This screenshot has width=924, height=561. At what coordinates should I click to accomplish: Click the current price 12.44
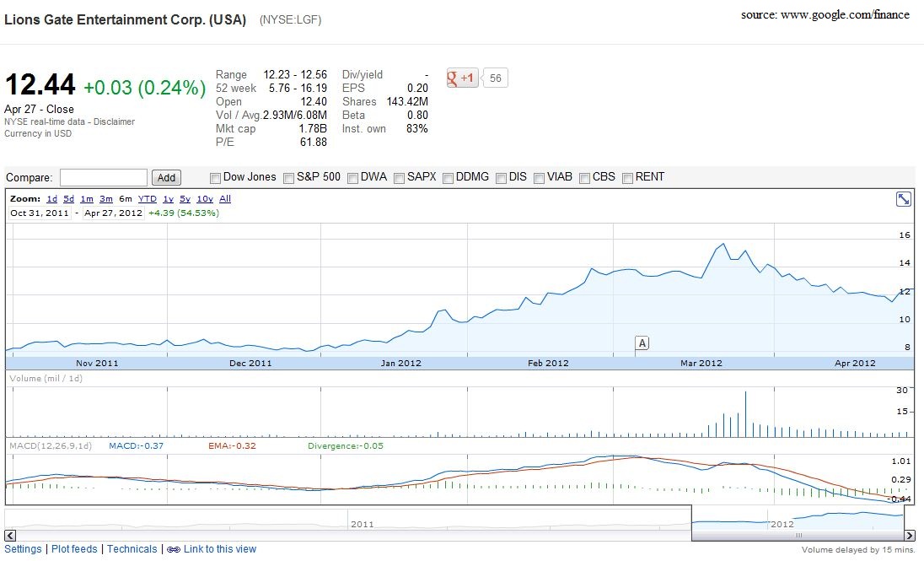tap(40, 84)
